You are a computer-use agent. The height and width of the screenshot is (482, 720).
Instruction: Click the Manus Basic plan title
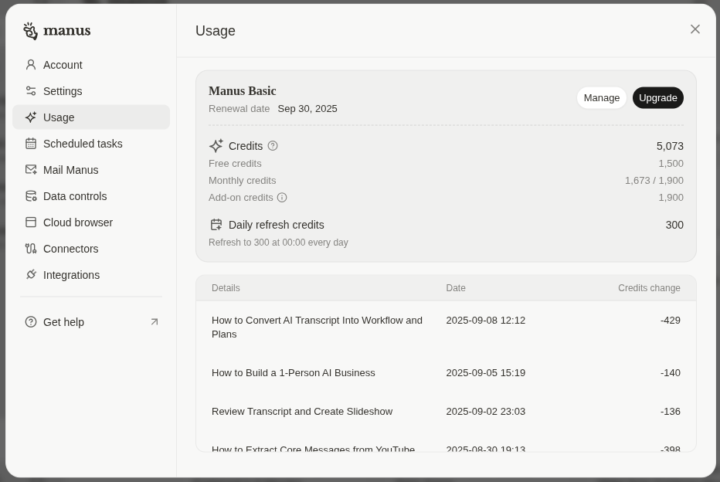click(x=242, y=91)
